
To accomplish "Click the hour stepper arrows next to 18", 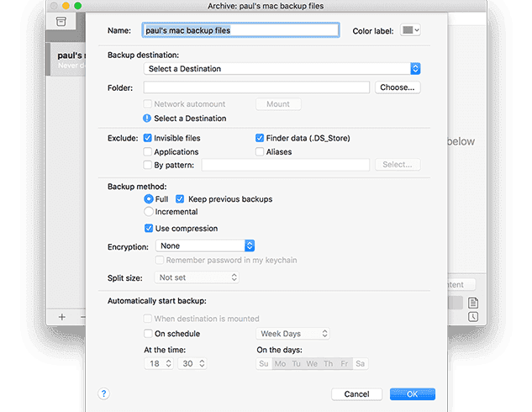I will [168, 363].
